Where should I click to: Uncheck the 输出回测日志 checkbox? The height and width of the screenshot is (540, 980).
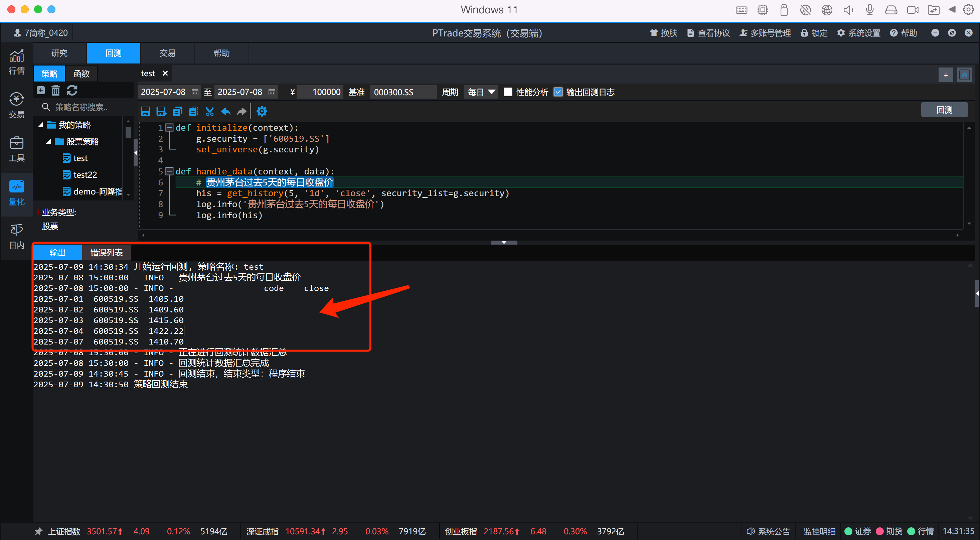(x=558, y=92)
